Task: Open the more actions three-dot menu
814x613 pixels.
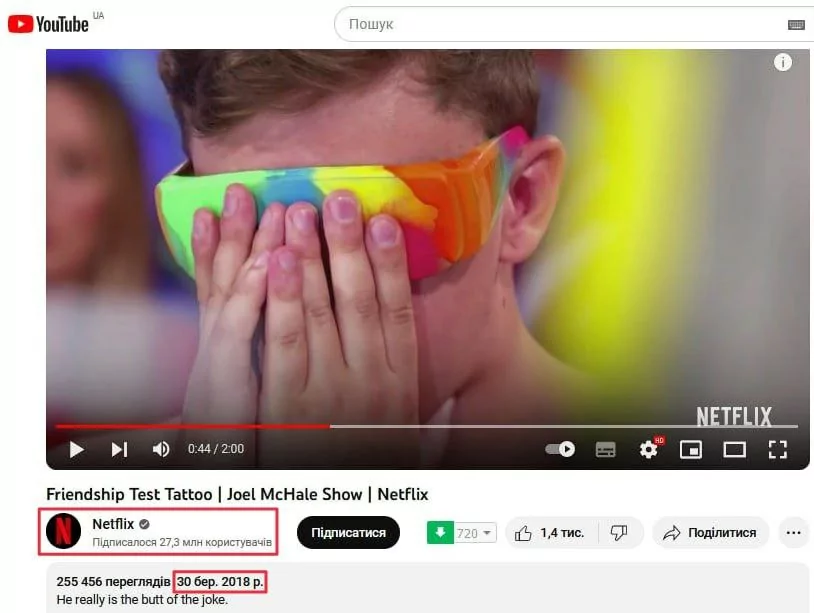Action: pos(794,533)
